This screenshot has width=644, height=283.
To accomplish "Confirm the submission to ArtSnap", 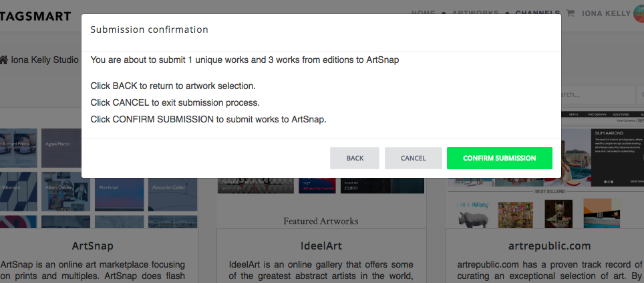I will (500, 159).
